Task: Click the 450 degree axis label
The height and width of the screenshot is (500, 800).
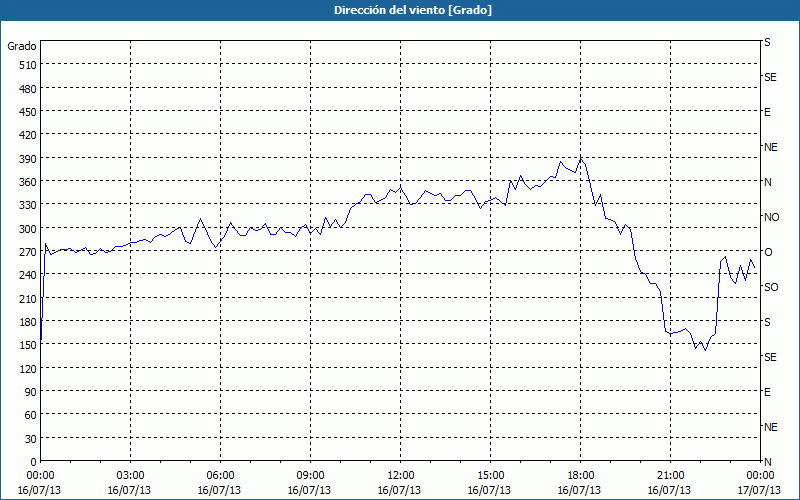Action: (x=28, y=112)
